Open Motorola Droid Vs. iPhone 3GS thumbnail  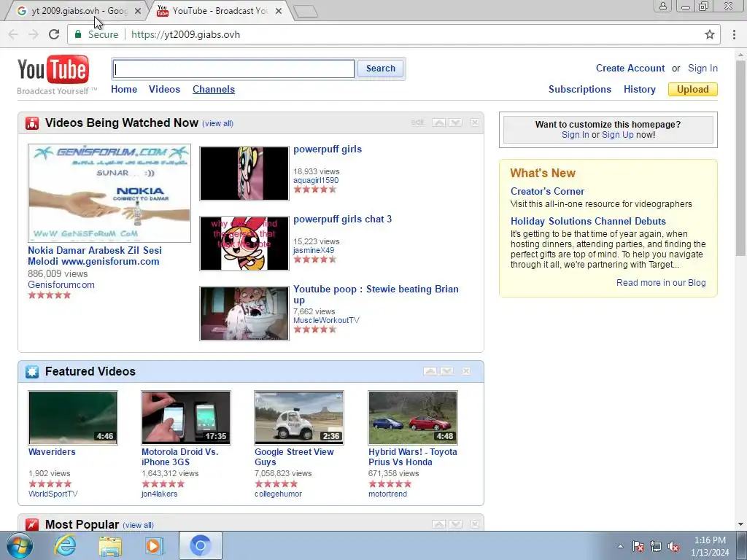tap(186, 418)
